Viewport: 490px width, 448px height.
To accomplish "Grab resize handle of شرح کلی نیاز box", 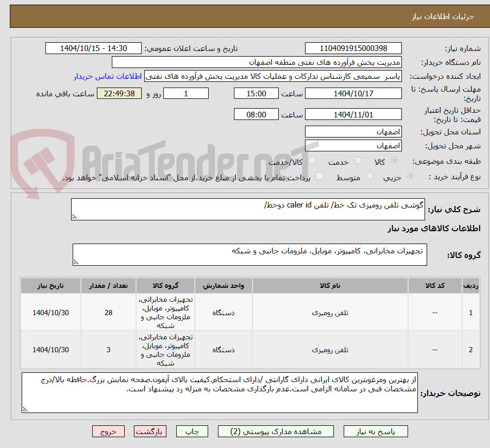I will click(x=74, y=217).
